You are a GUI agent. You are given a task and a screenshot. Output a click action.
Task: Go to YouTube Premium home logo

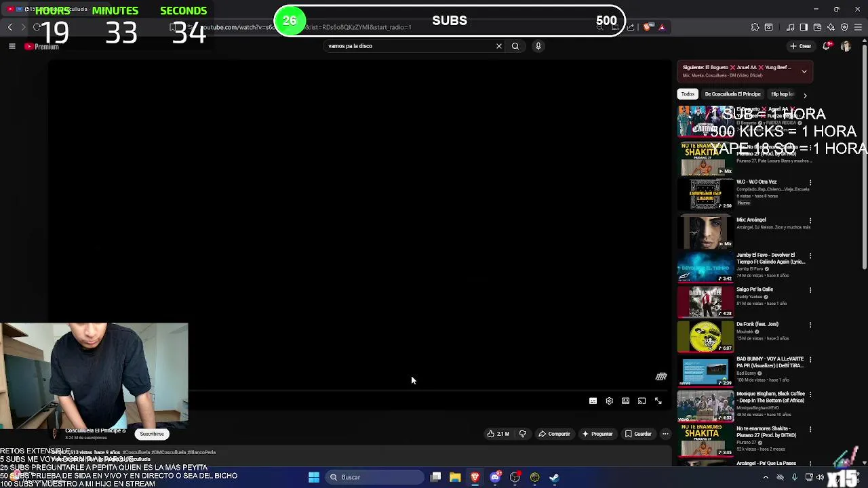(x=42, y=46)
